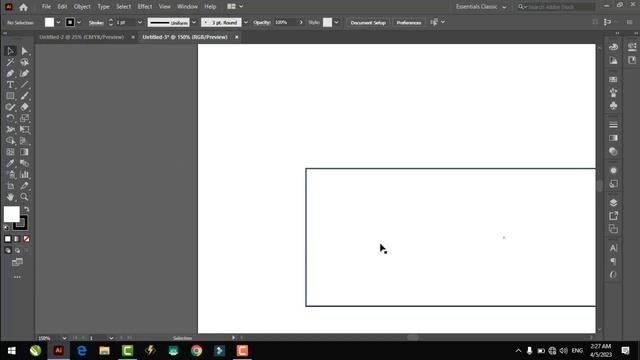Pick the Pen tool
The height and width of the screenshot is (360, 640).
10,73
